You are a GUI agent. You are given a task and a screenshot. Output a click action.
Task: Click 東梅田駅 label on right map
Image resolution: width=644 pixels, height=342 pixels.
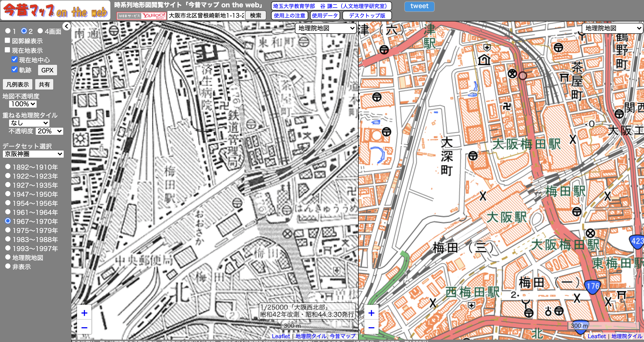pyautogui.click(x=618, y=263)
